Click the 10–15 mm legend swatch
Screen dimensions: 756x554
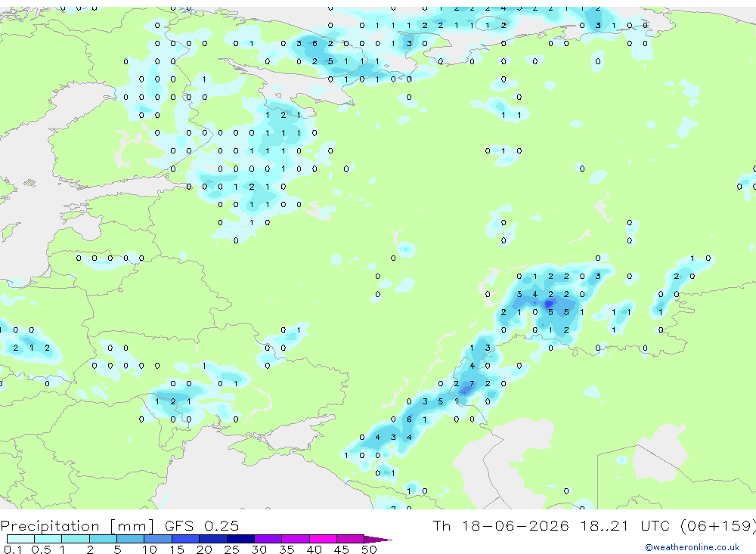158,539
